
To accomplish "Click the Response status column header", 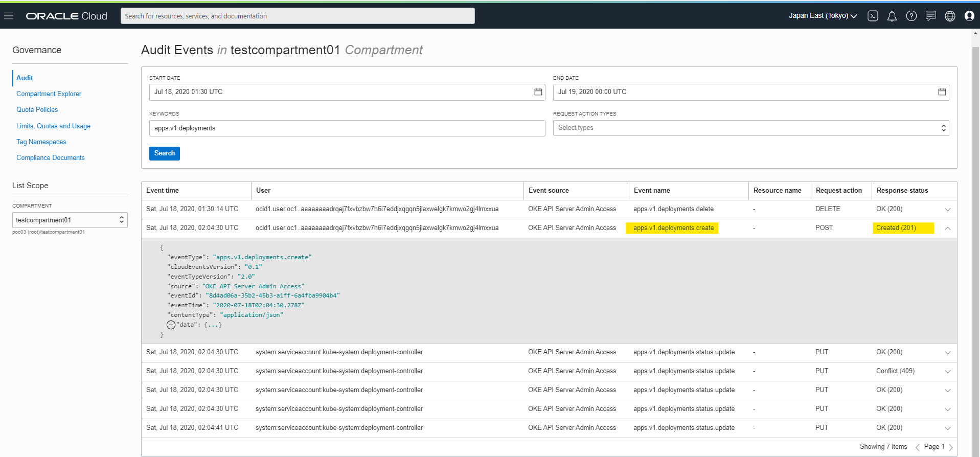I will (902, 190).
